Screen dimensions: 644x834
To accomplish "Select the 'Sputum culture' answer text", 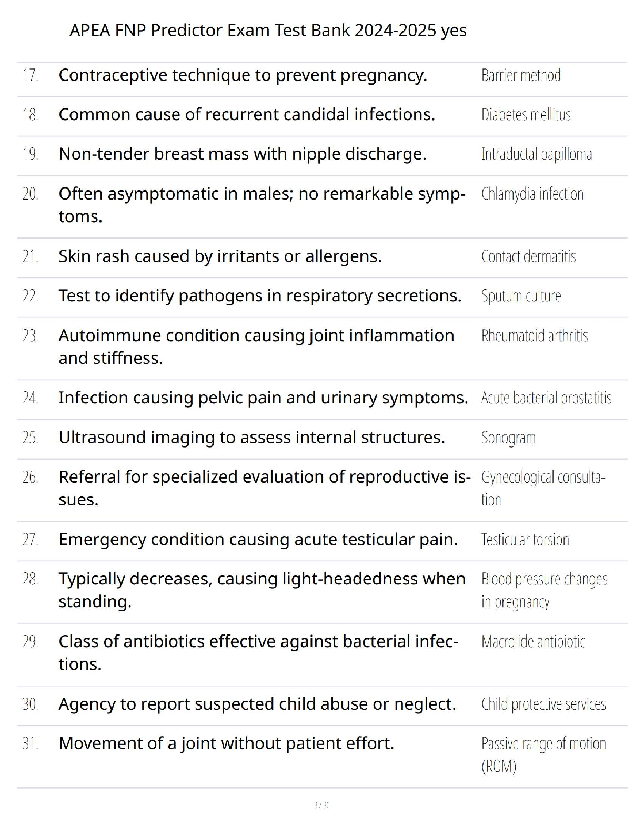I will (x=521, y=296).
